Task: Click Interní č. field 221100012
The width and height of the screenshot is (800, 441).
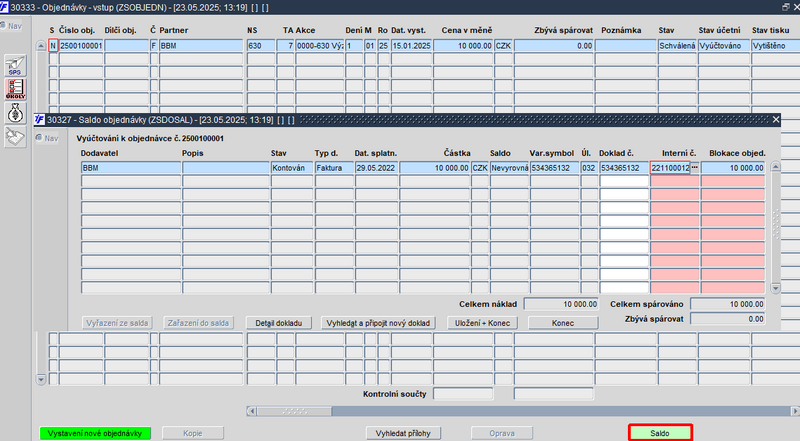Action: point(670,167)
